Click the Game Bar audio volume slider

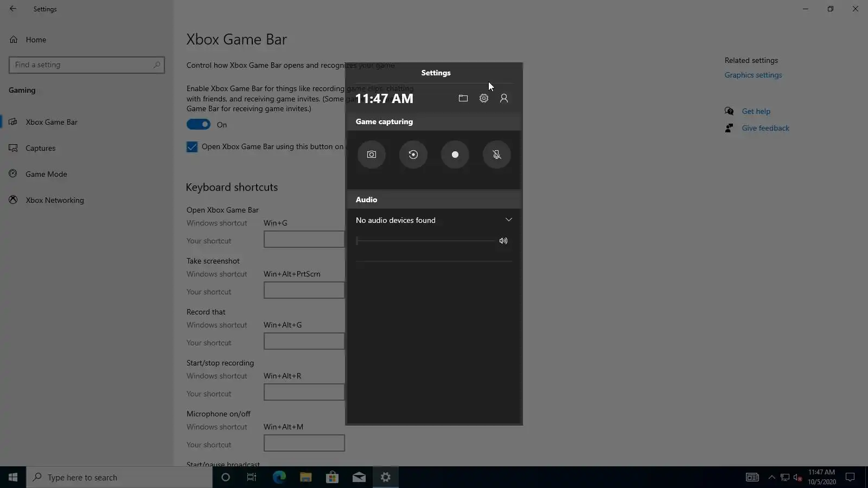[425, 241]
